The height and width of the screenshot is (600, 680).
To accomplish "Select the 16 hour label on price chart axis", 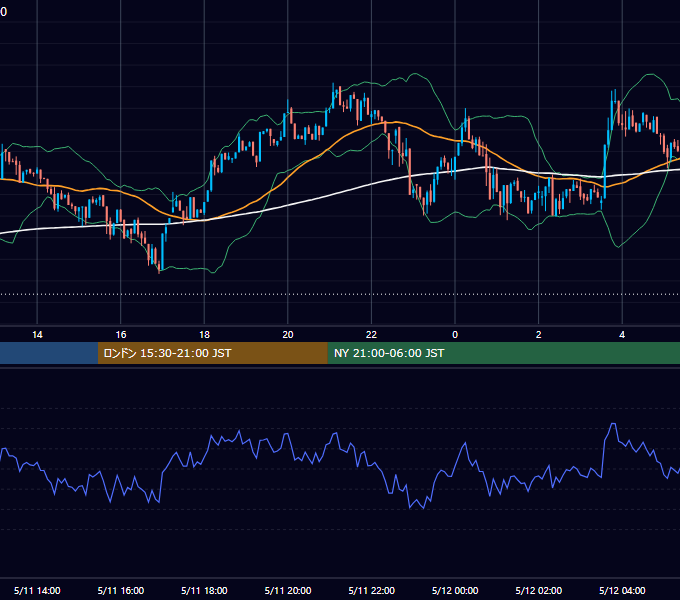I will tap(121, 335).
